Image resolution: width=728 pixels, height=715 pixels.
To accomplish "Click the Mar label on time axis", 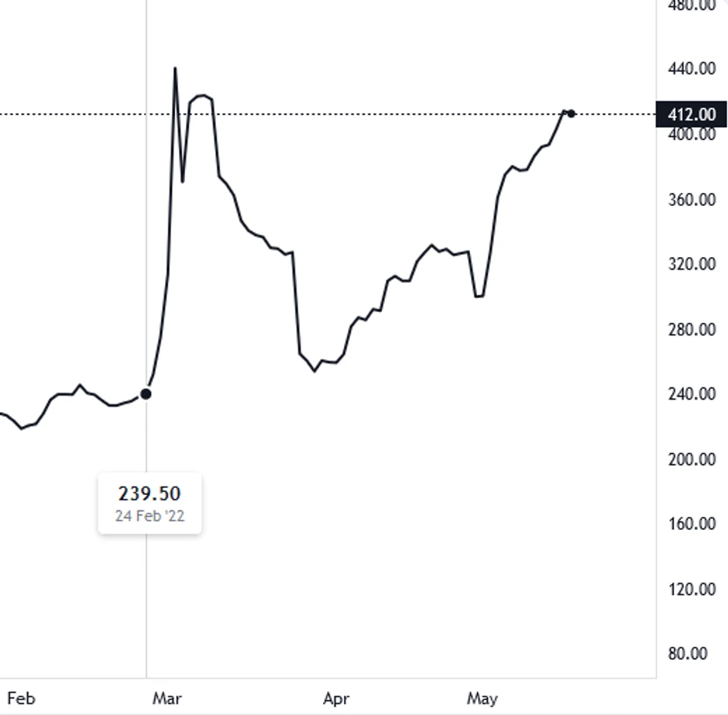I will pos(167,699).
